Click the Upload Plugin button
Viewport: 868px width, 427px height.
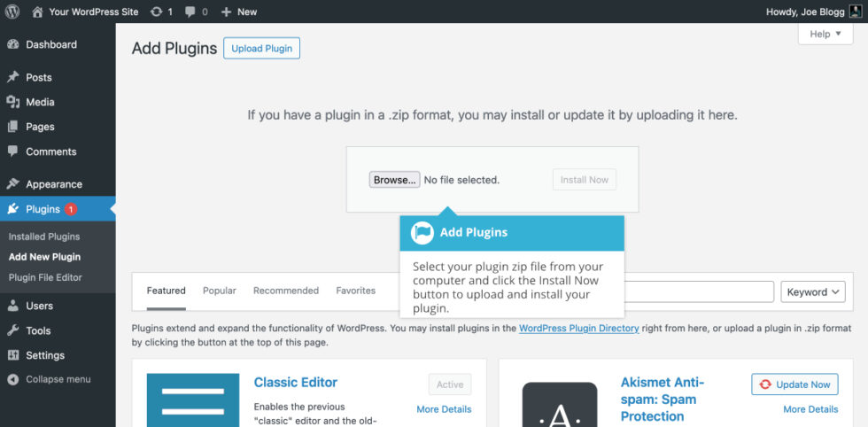[x=262, y=48]
